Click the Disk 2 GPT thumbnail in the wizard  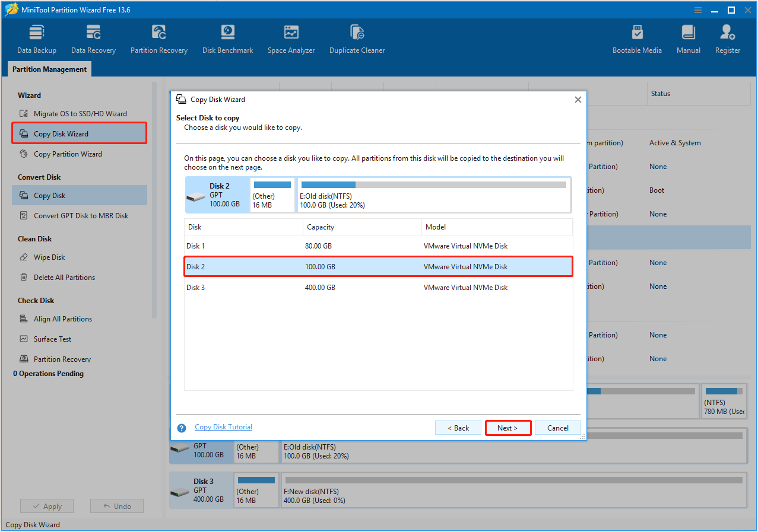coord(217,195)
